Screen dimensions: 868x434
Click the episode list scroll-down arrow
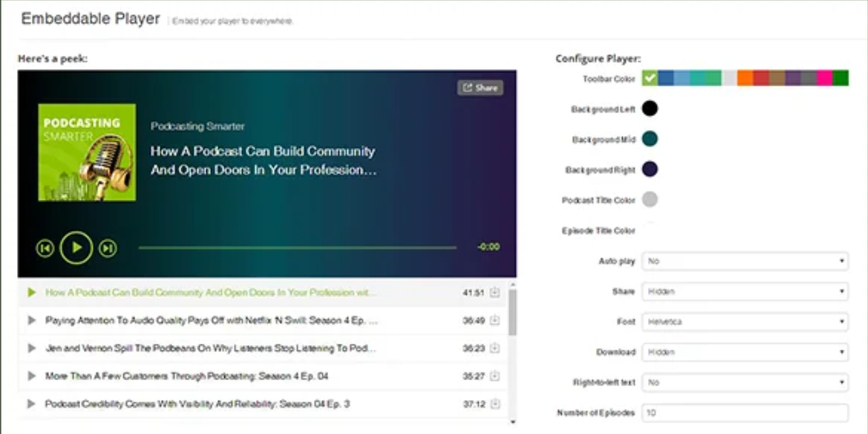click(x=513, y=421)
